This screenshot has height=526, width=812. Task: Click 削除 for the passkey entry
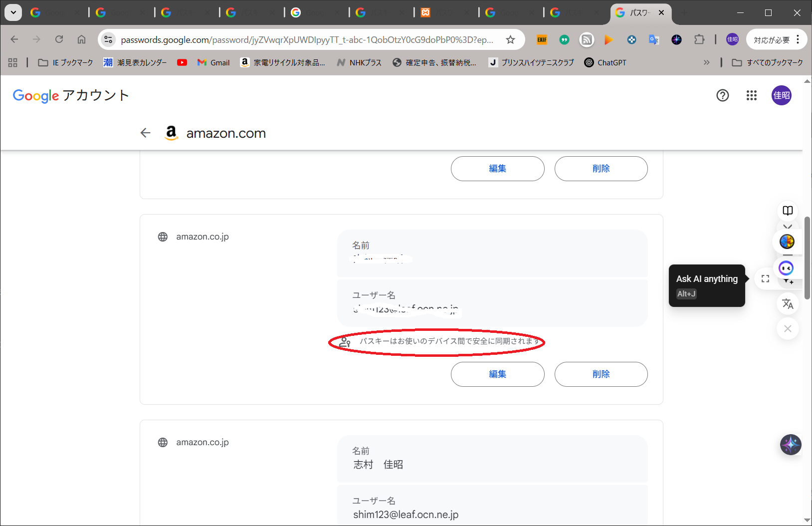click(x=601, y=374)
